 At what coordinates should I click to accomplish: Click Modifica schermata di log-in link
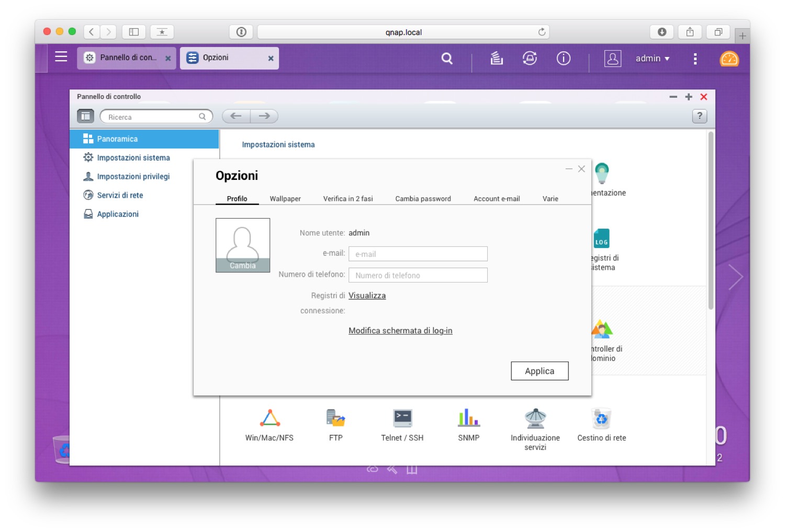click(x=400, y=331)
